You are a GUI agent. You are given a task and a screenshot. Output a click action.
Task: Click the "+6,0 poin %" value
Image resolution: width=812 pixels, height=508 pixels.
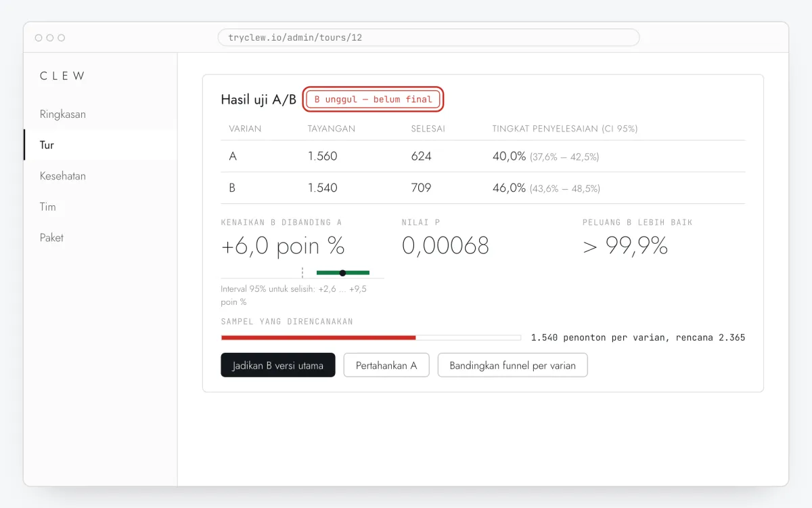pos(283,246)
